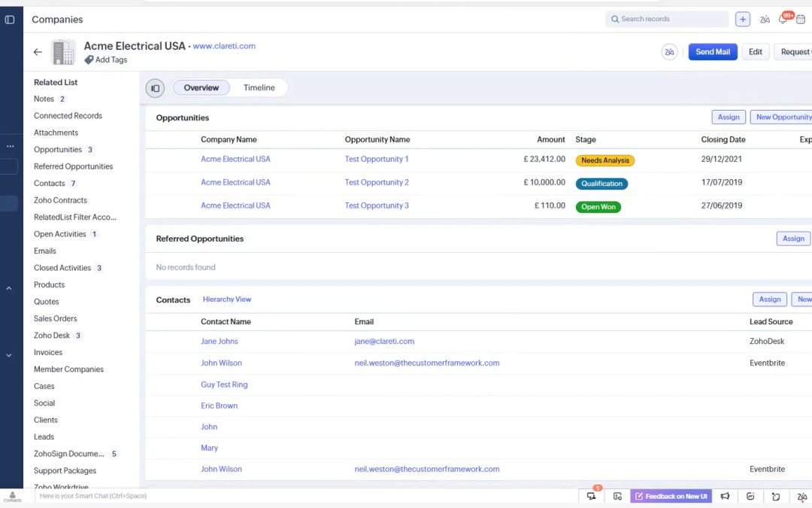Viewport: 812px width, 508px height.
Task: Open the remote assistance icon with 1 badge
Action: (x=592, y=495)
